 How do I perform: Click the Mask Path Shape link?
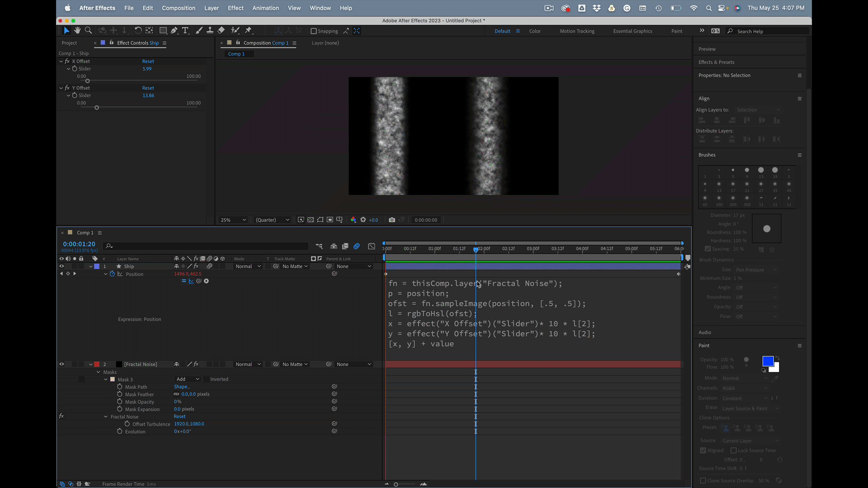[182, 387]
